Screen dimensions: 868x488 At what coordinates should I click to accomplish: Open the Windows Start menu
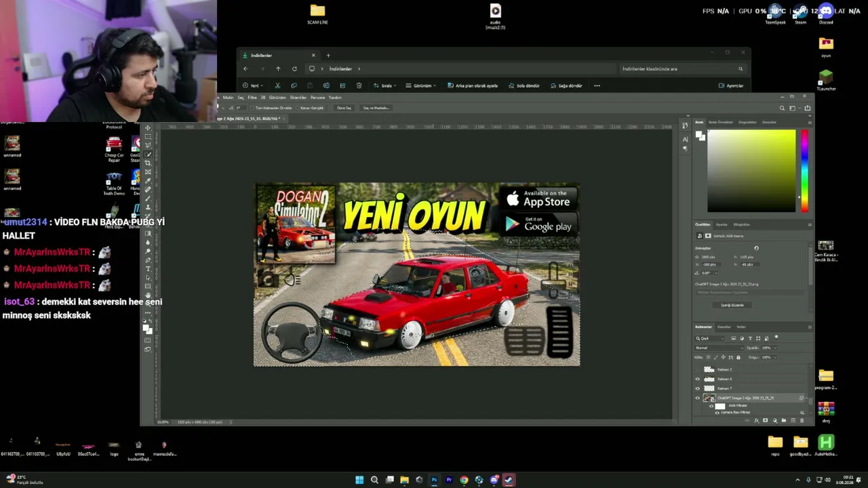(359, 480)
